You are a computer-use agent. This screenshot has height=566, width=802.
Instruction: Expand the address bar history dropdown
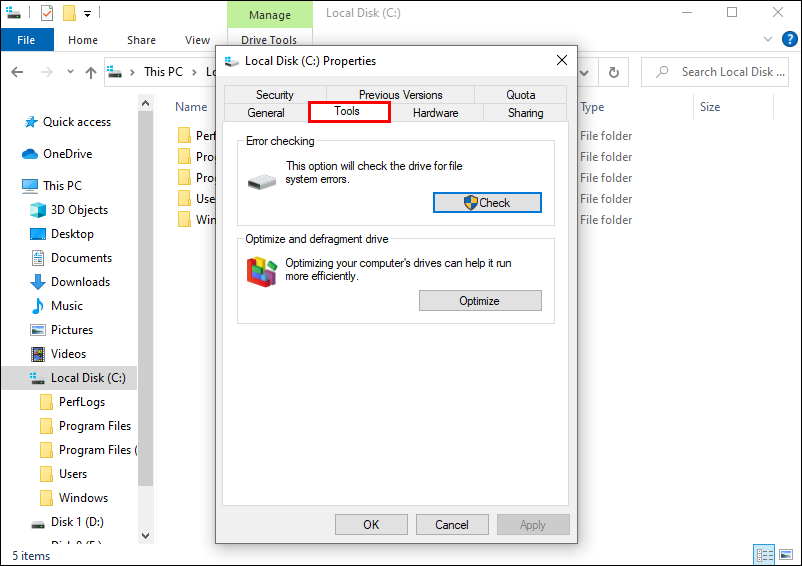(584, 73)
